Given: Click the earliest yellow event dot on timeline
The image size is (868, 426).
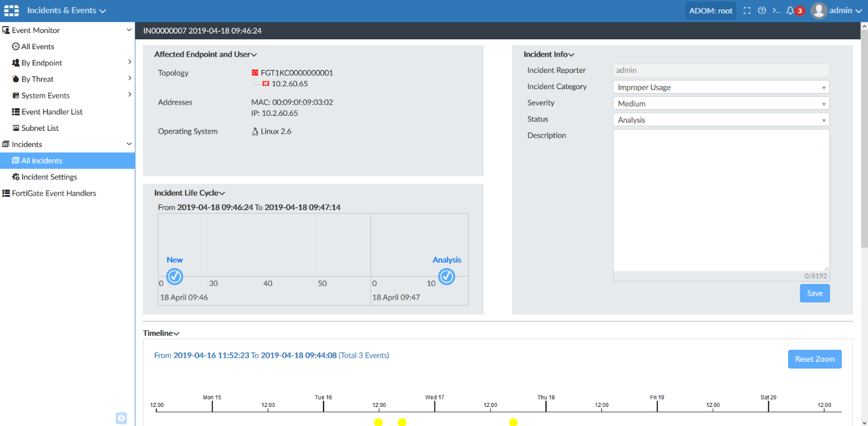Looking at the screenshot, I should click(x=378, y=422).
